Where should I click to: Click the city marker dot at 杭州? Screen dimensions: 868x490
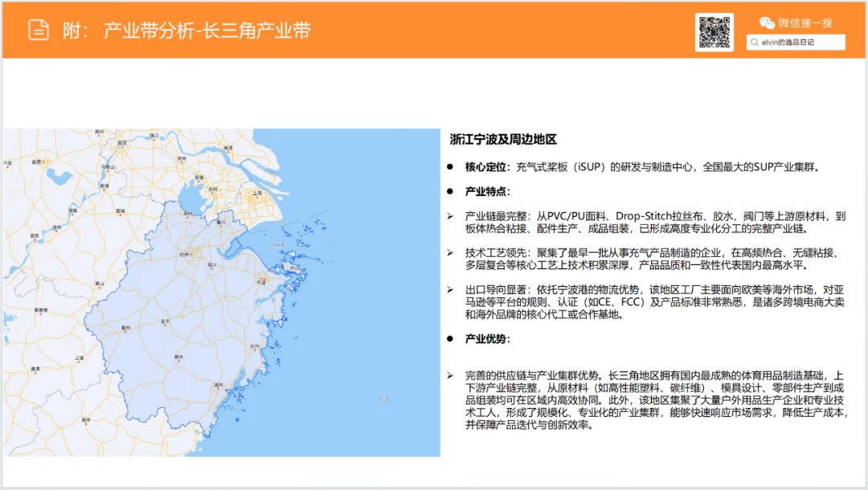click(191, 255)
